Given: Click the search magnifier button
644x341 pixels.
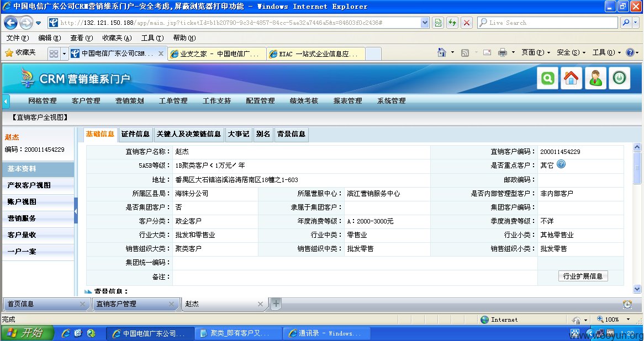Looking at the screenshot, I should tap(626, 23).
